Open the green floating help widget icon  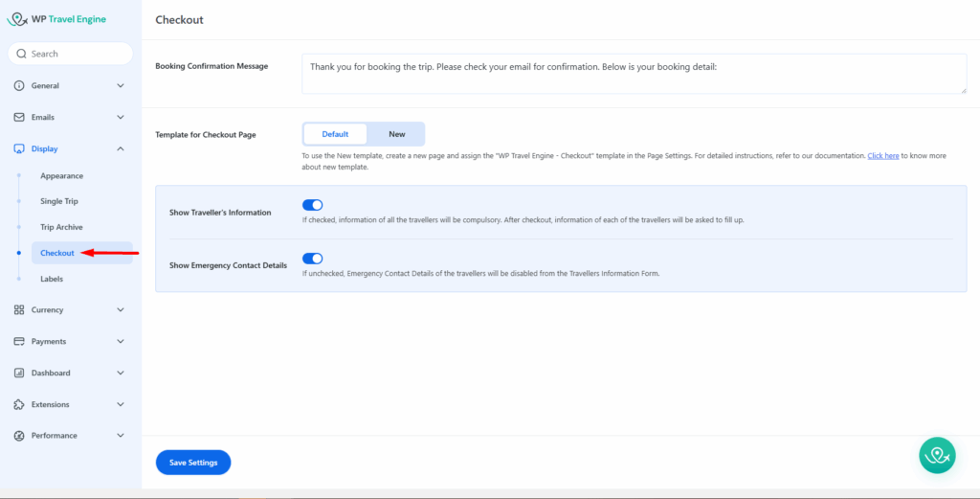(x=937, y=455)
